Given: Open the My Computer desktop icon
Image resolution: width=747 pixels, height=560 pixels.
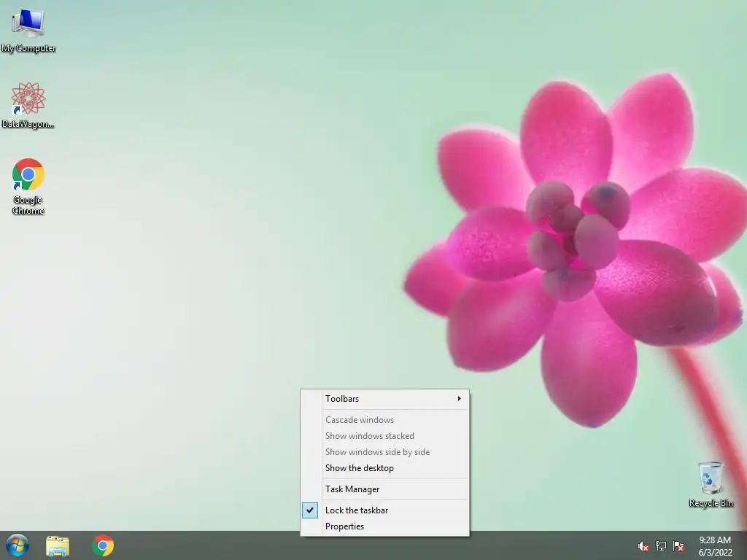Looking at the screenshot, I should [28, 29].
